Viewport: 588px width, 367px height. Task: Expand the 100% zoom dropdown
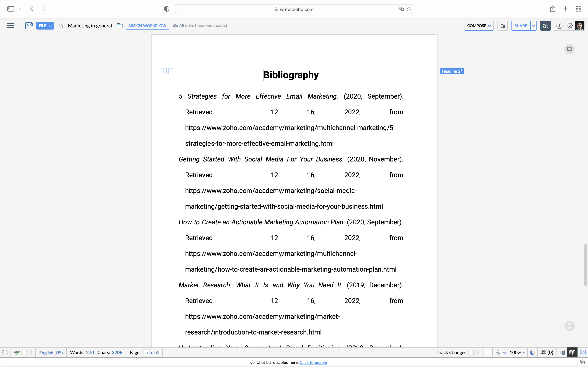[517, 352]
